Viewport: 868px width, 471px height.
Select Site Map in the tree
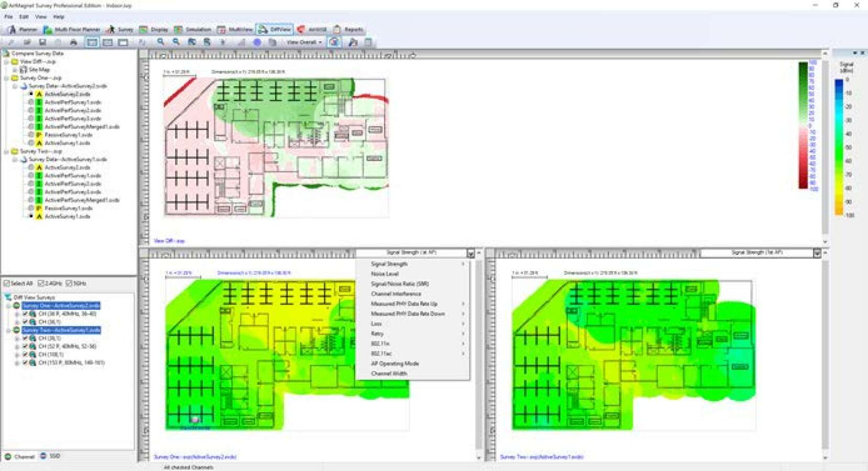39,70
